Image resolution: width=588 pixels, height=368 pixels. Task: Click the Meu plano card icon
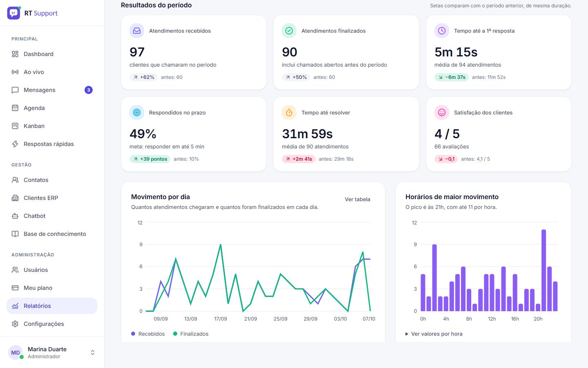pos(15,288)
